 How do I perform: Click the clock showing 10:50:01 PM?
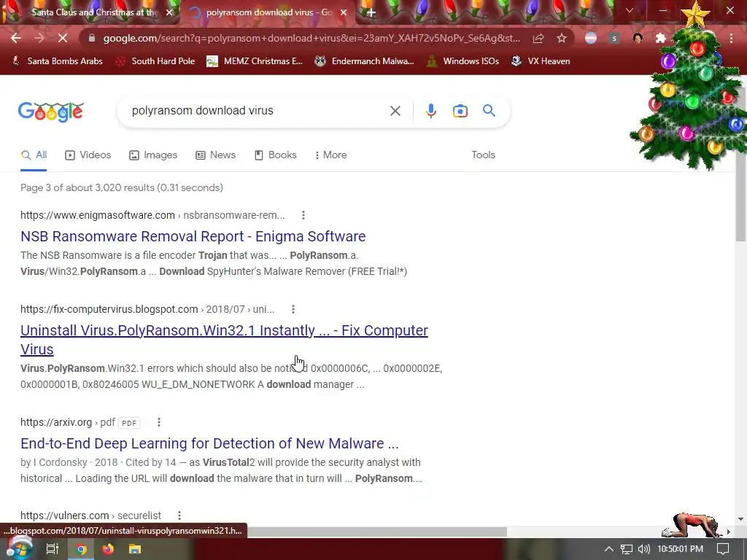click(681, 549)
